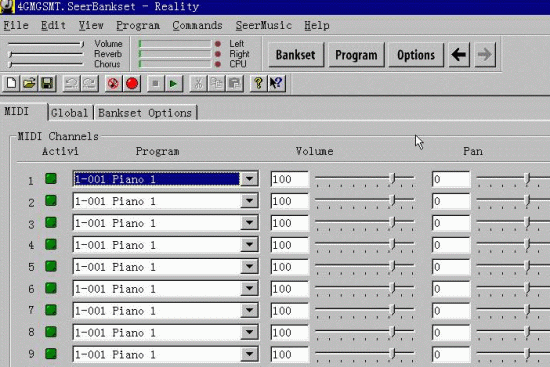
Task: Click the Redo toolbar icon
Action: click(90, 84)
